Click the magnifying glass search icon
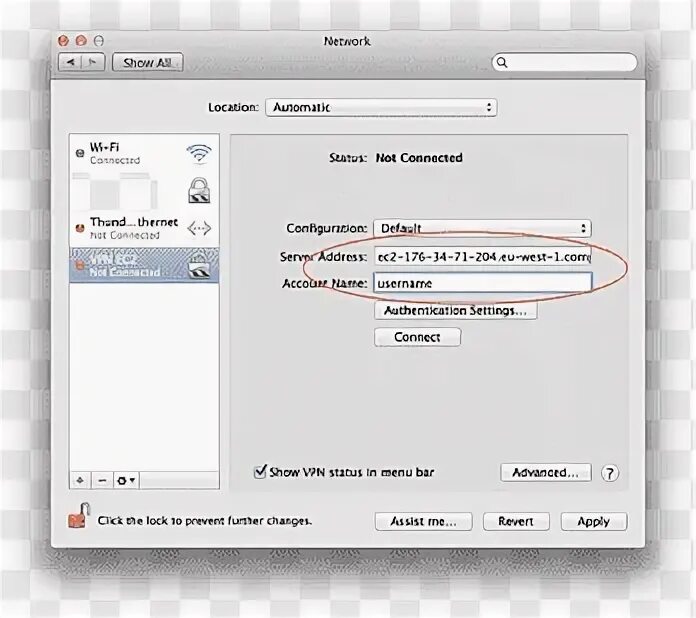 click(502, 62)
